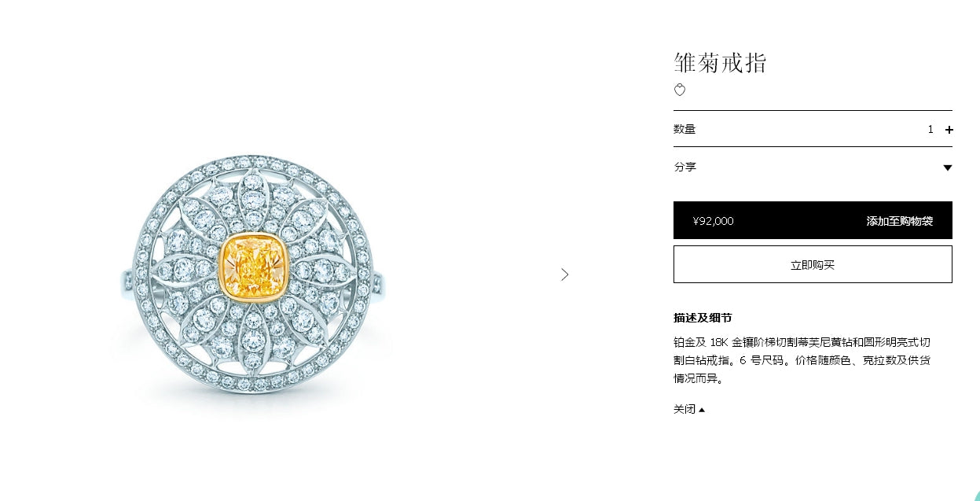Click the 数量 label
This screenshot has height=501, width=980.
point(685,129)
